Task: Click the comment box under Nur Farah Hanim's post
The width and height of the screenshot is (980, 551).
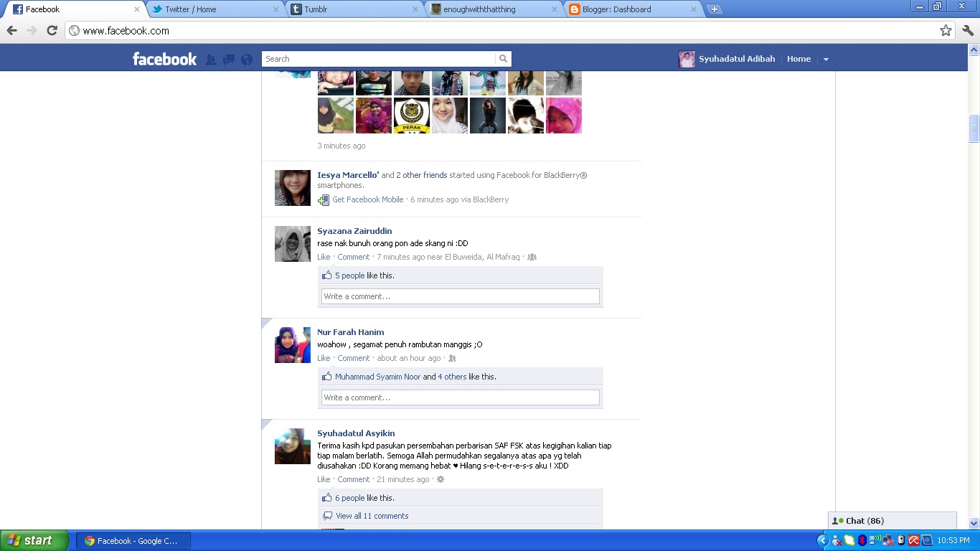Action: point(461,397)
